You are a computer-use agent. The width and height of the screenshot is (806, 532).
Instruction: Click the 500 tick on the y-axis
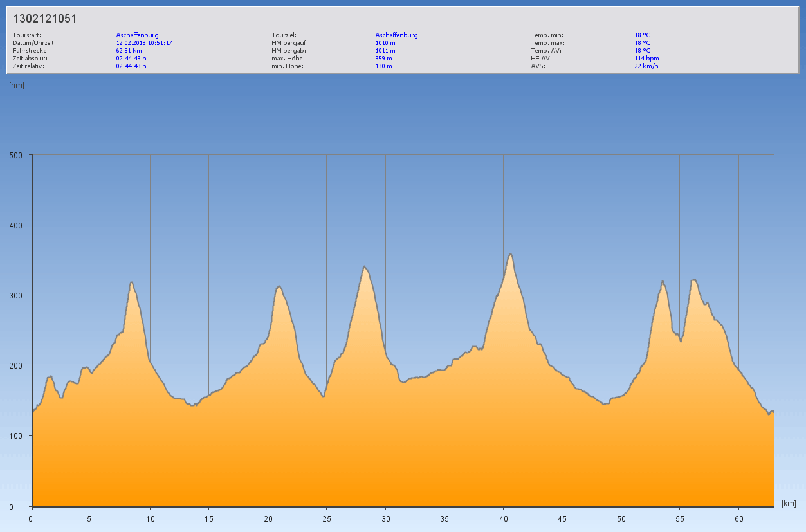point(15,155)
